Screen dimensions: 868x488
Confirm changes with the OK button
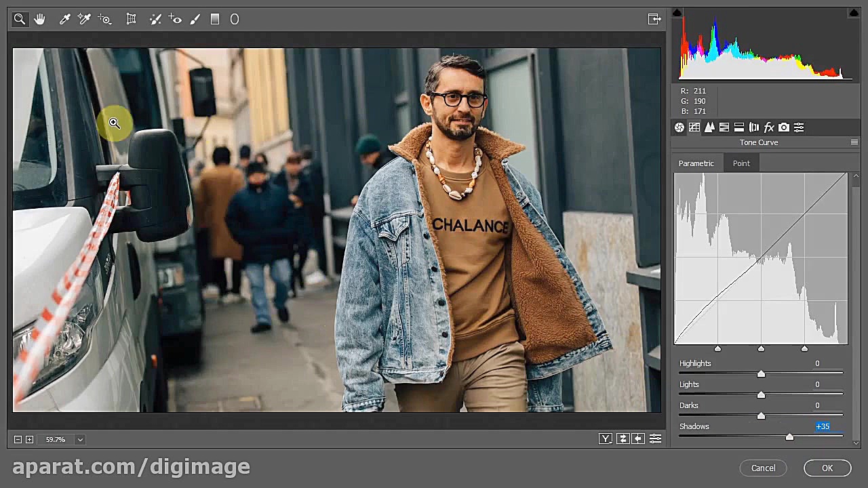click(827, 468)
